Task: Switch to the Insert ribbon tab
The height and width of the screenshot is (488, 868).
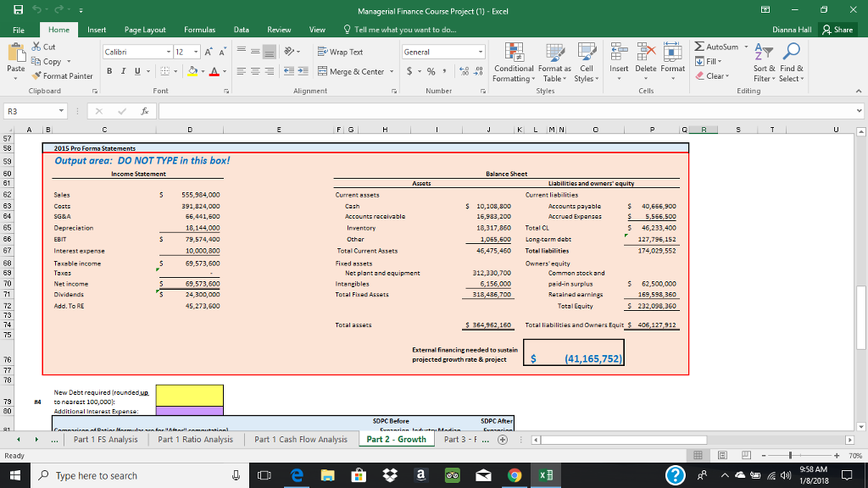Action: 97,30
